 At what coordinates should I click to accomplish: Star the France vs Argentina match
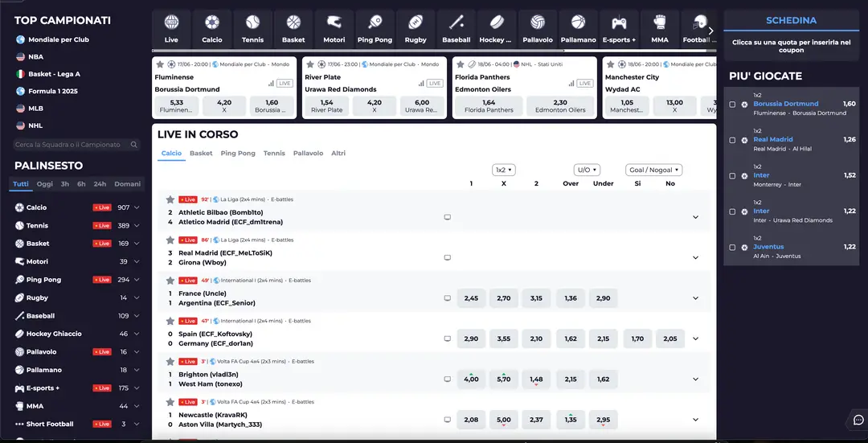(170, 281)
